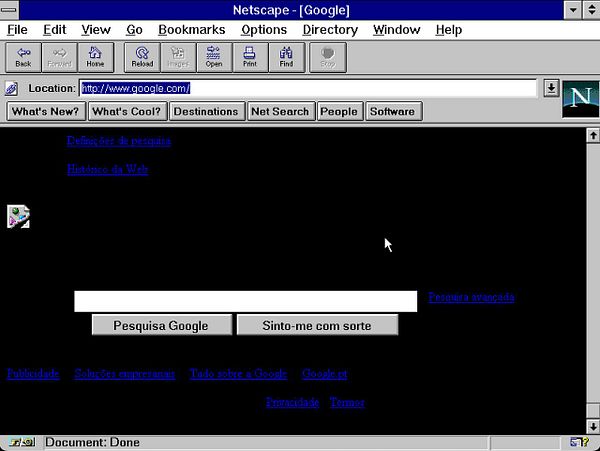Click the Pesquisa Google button
Viewport: 600px width, 451px height.
click(x=161, y=325)
